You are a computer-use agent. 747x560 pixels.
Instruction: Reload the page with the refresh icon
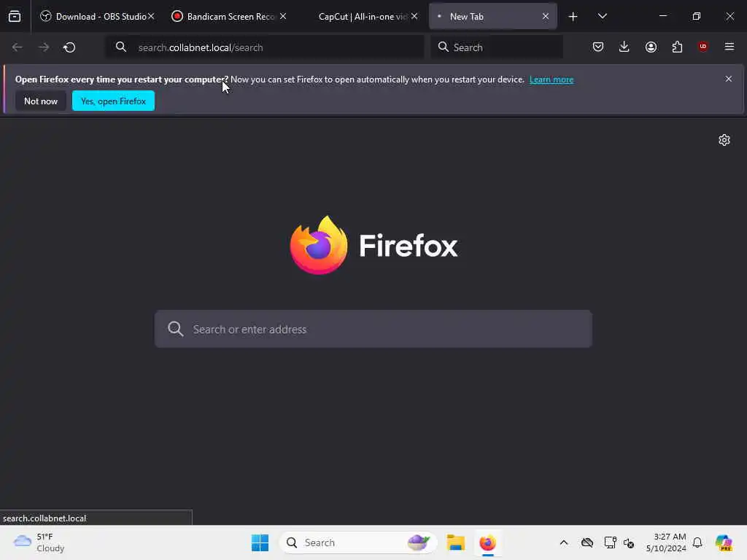[x=69, y=47]
